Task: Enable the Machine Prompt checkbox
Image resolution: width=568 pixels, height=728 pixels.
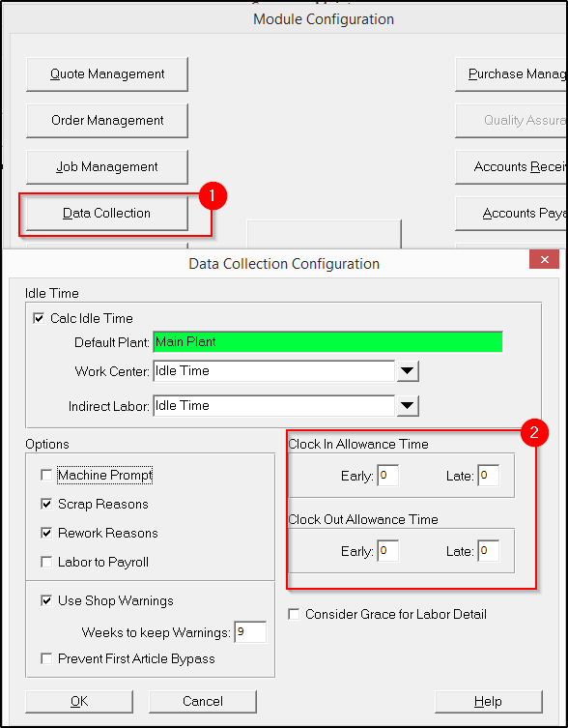Action: pyautogui.click(x=46, y=475)
